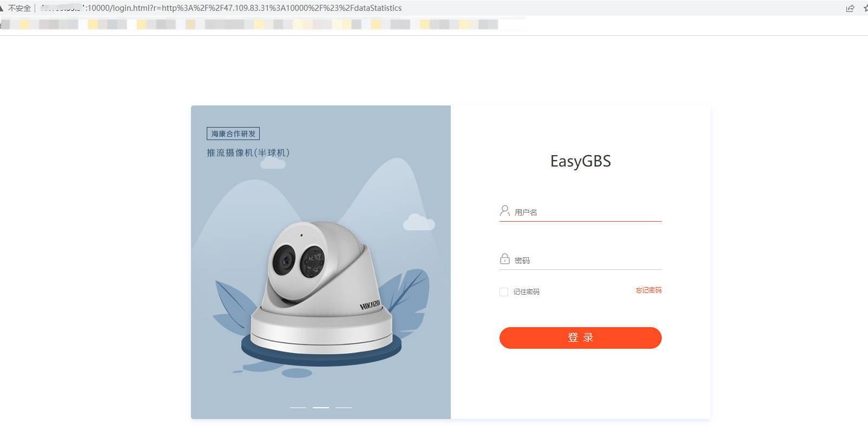Click the 海康合作研发 badge label
Screen dimensions: 868x445
point(233,134)
